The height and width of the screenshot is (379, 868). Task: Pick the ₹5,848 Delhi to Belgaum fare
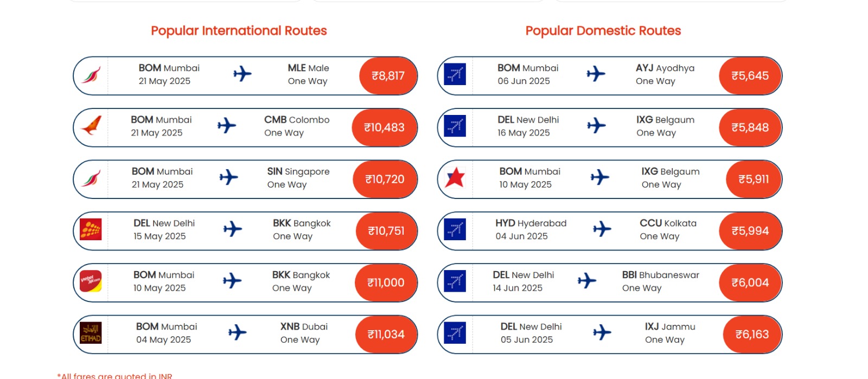tap(750, 127)
